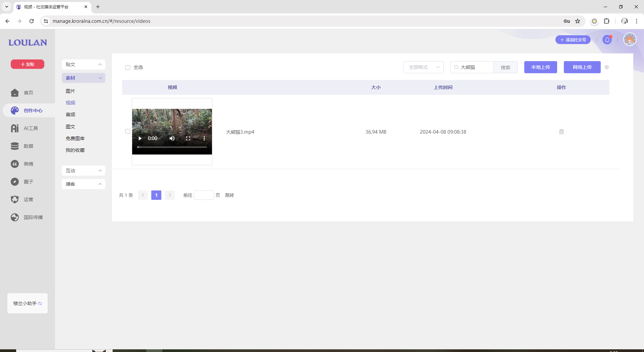Open the user avatar profile
644x352 pixels.
click(630, 40)
